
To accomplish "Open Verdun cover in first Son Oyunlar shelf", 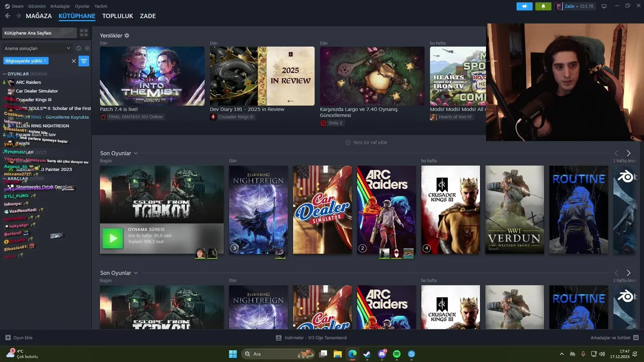I will (514, 210).
